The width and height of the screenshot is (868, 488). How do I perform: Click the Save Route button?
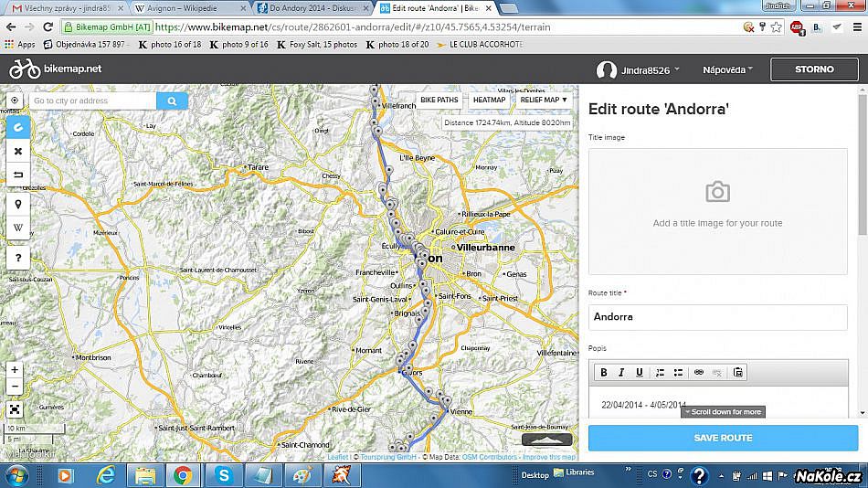click(723, 438)
